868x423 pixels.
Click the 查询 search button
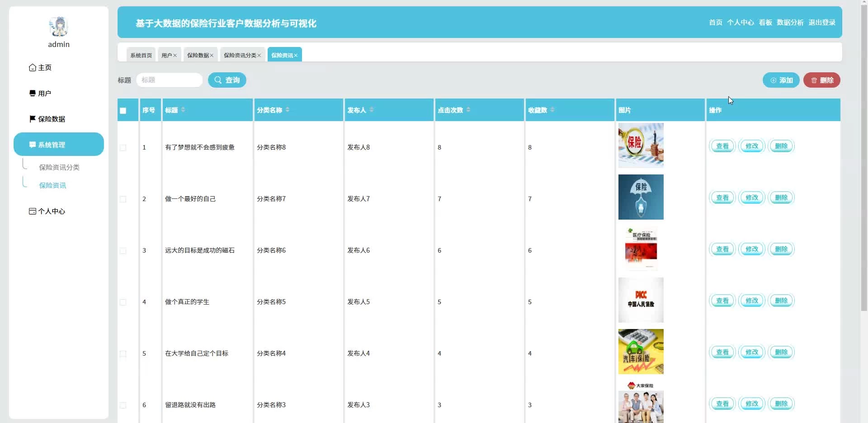[227, 80]
